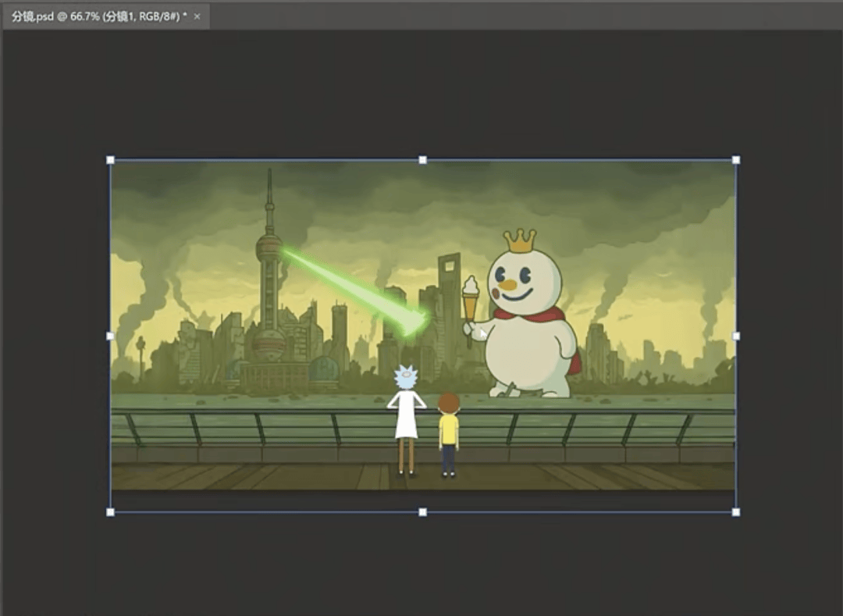Click the Oriental Pearl Tower's upper sphere
This screenshot has height=616, width=843.
(x=269, y=247)
